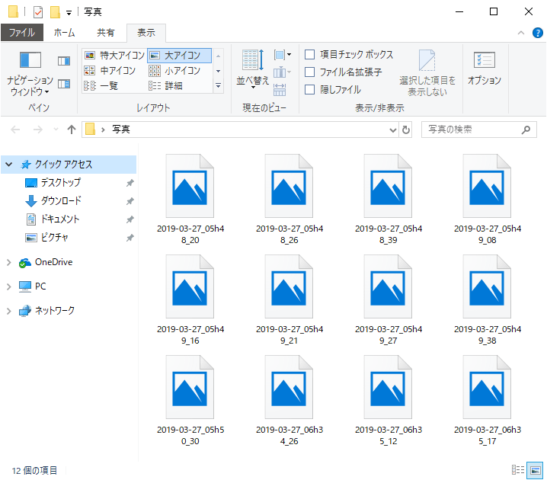
Task: Select the 特大アイコン layout option
Action: [x=115, y=55]
